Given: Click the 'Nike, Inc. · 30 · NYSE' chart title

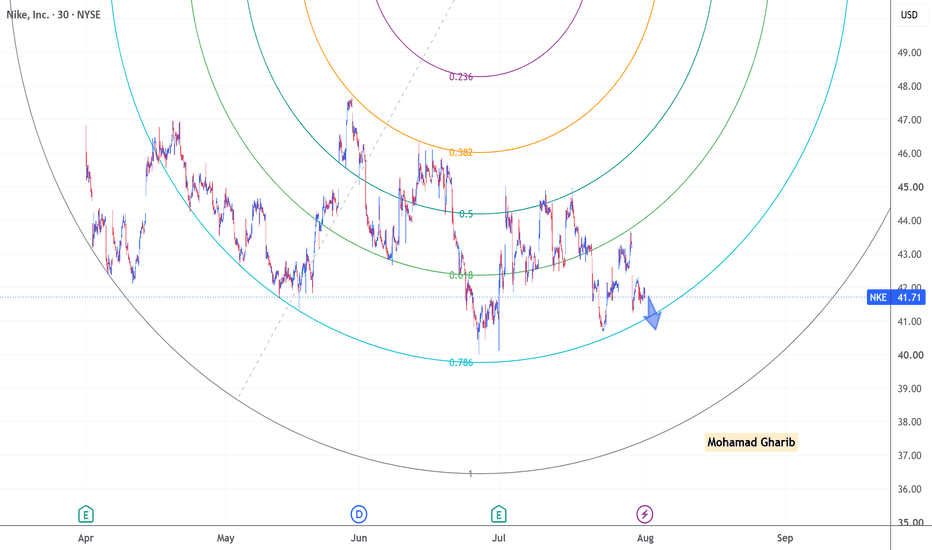Looking at the screenshot, I should pyautogui.click(x=53, y=14).
